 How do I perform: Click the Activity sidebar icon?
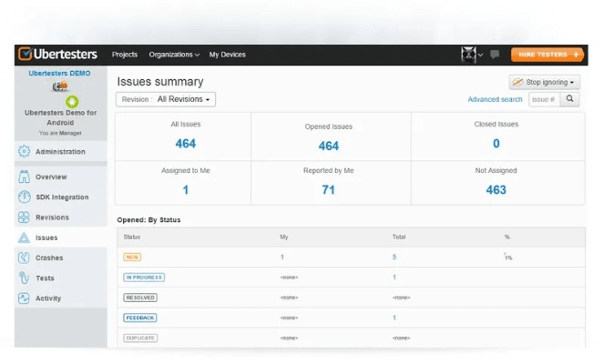25,298
